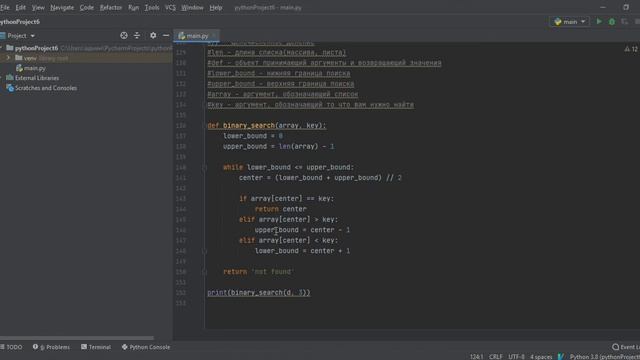The width and height of the screenshot is (640, 360).
Task: Click the #lower_bound comment line
Action: click(x=278, y=73)
